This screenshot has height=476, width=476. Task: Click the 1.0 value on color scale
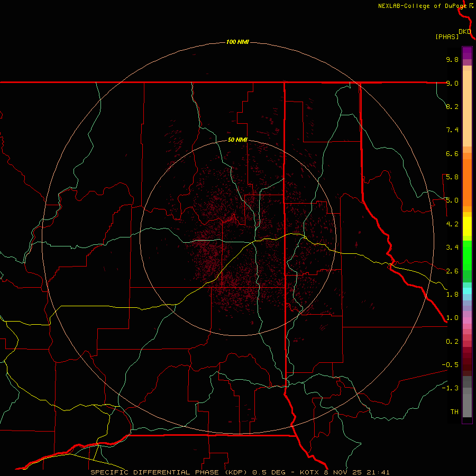[x=452, y=318]
